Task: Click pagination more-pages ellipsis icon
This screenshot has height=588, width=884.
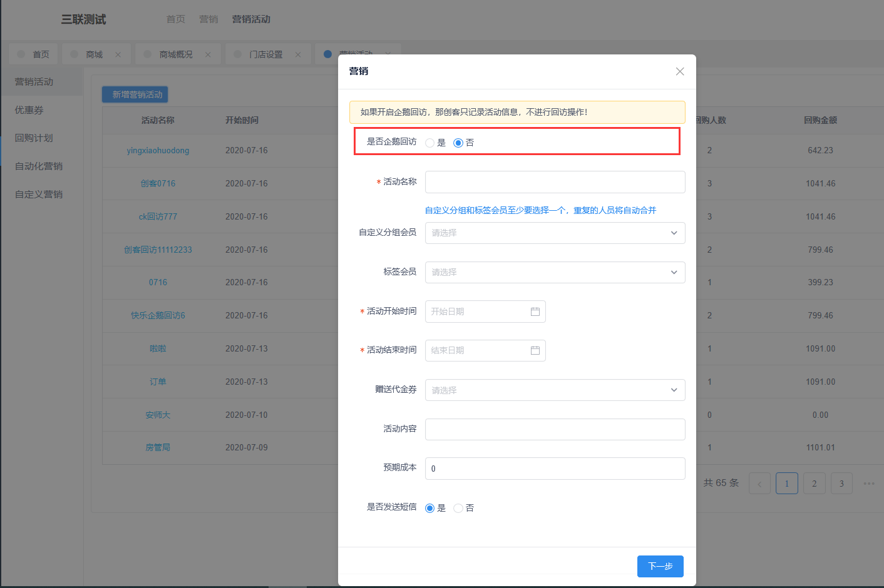Action: [869, 483]
